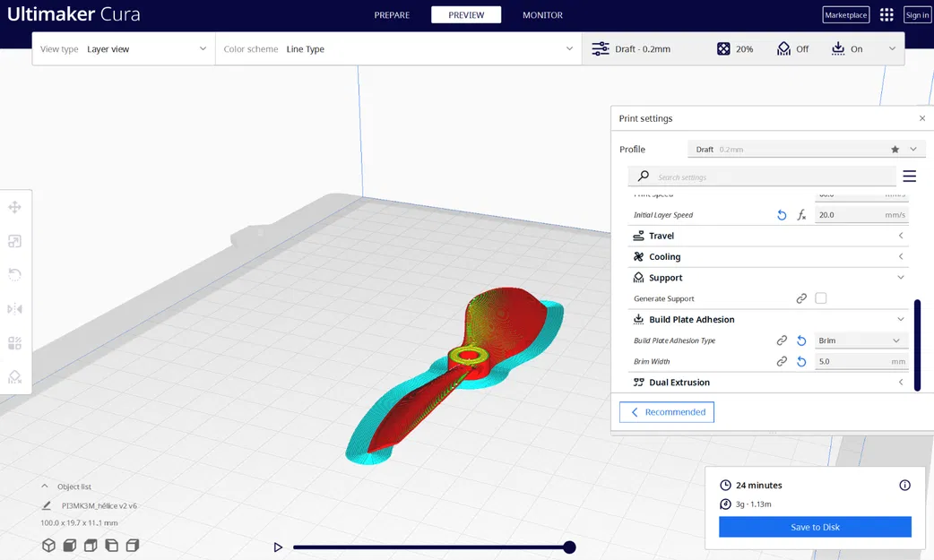Select the Scale tool

click(x=13, y=241)
